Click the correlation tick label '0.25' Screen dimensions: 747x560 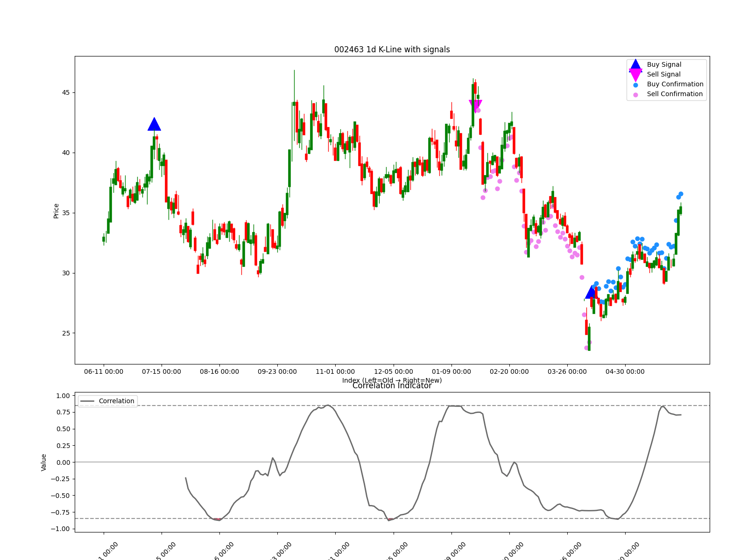[x=63, y=446]
